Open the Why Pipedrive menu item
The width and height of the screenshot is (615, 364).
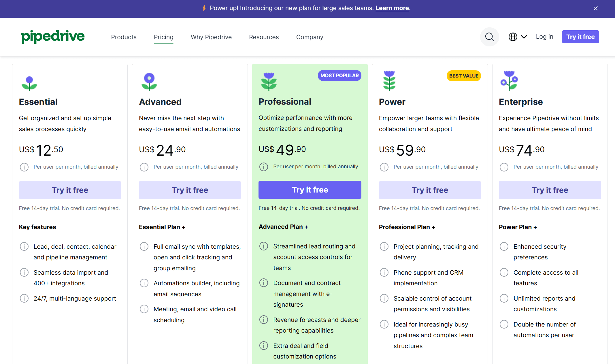point(211,37)
